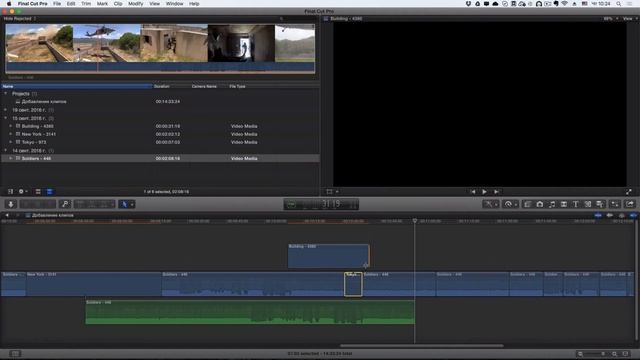Select the Tokyo - 973 clip
The height and width of the screenshot is (360, 640).
pos(34,142)
